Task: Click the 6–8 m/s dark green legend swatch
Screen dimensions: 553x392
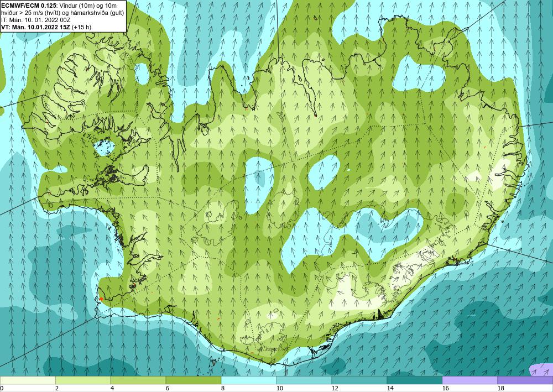Action: tap(193, 380)
